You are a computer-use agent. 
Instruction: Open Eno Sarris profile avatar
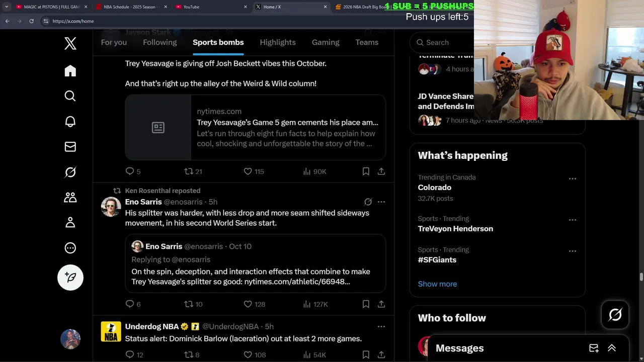point(111,207)
